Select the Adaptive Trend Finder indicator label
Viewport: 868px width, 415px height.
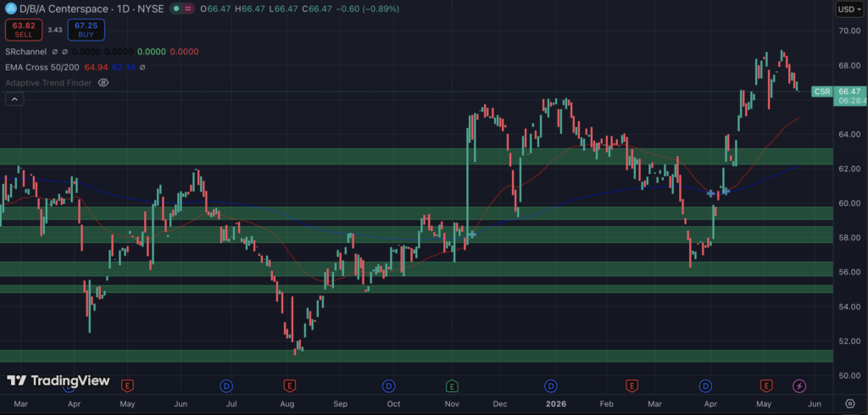48,83
